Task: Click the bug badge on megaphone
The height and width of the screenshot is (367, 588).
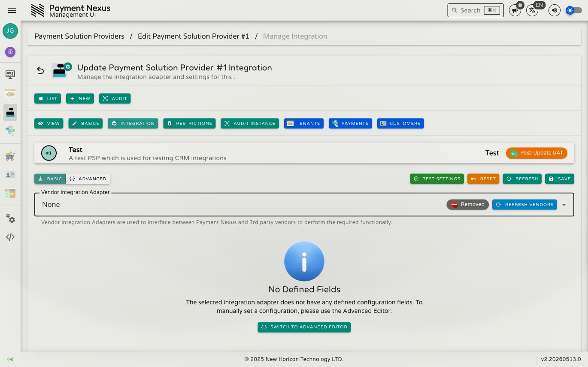Action: [x=520, y=6]
